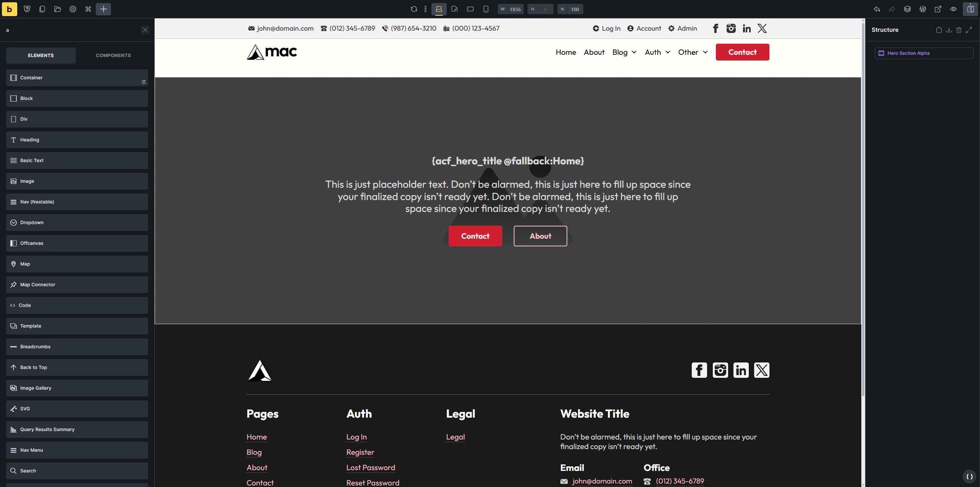The image size is (980, 487).
Task: Click the undo arrow icon
Action: point(877,9)
